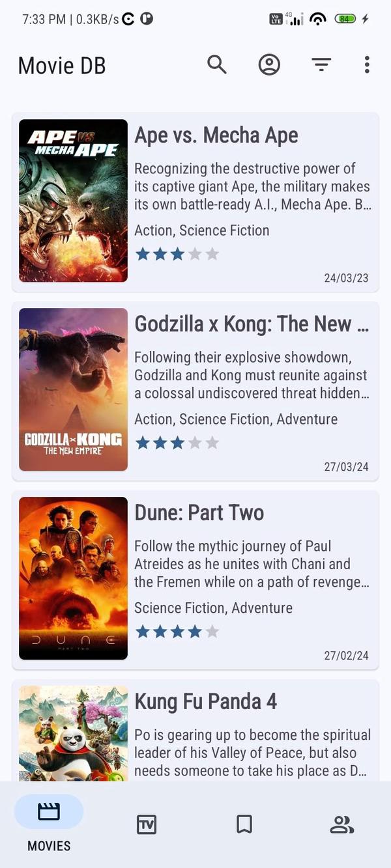Viewport: 391px width, 868px height.
Task: Tap the search magnifier icon
Action: [x=217, y=64]
